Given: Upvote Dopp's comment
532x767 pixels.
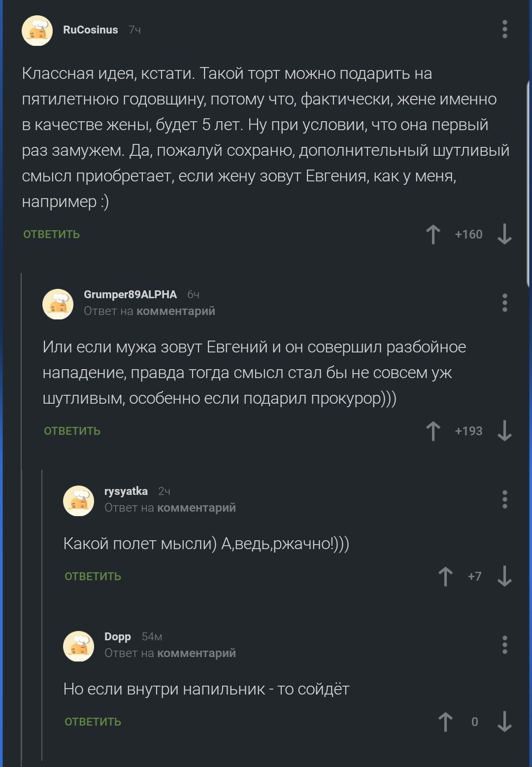Looking at the screenshot, I should coord(445,722).
